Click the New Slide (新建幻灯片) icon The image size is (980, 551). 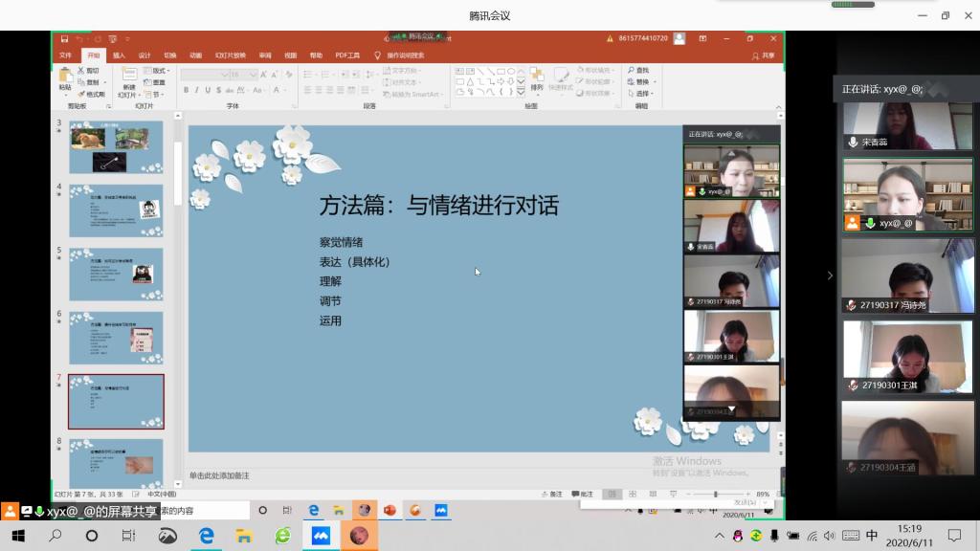click(x=129, y=75)
